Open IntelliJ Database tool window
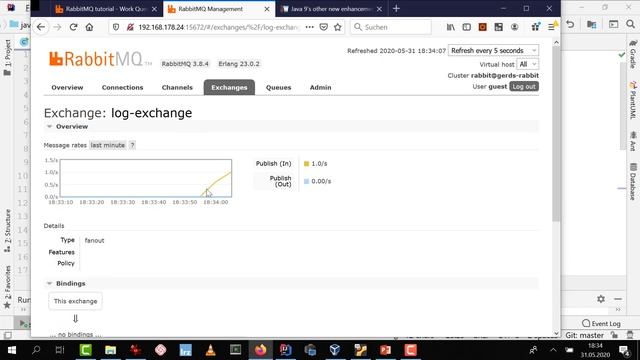 tap(633, 182)
